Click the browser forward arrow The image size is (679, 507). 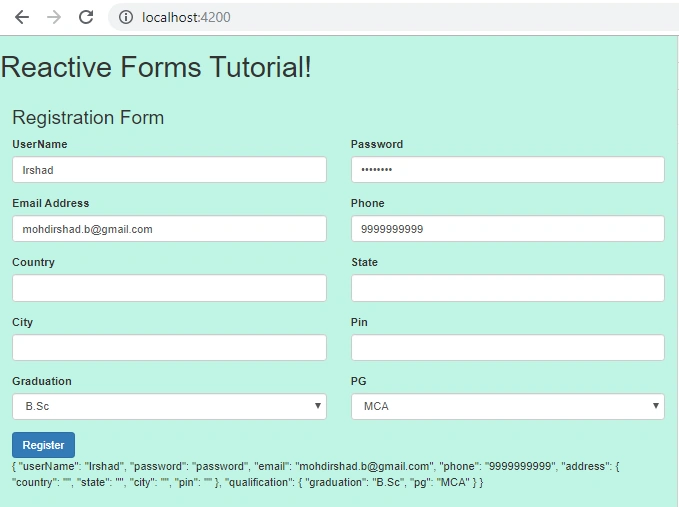point(54,17)
